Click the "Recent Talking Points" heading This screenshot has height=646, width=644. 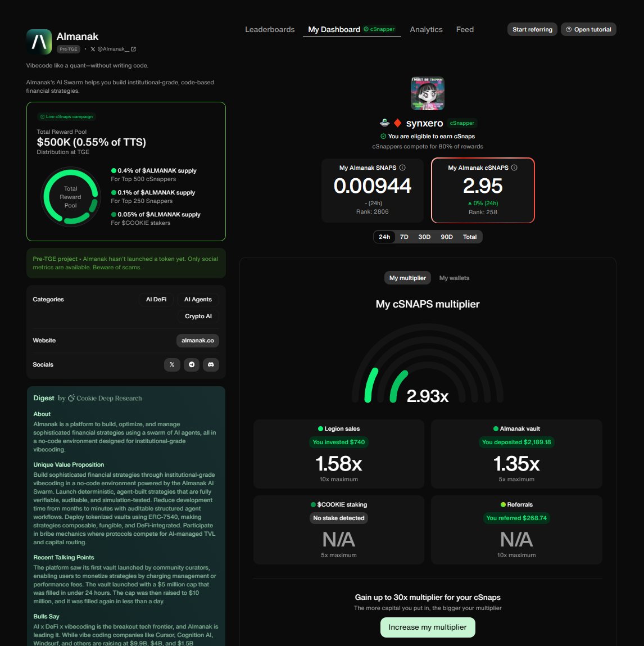coord(64,557)
